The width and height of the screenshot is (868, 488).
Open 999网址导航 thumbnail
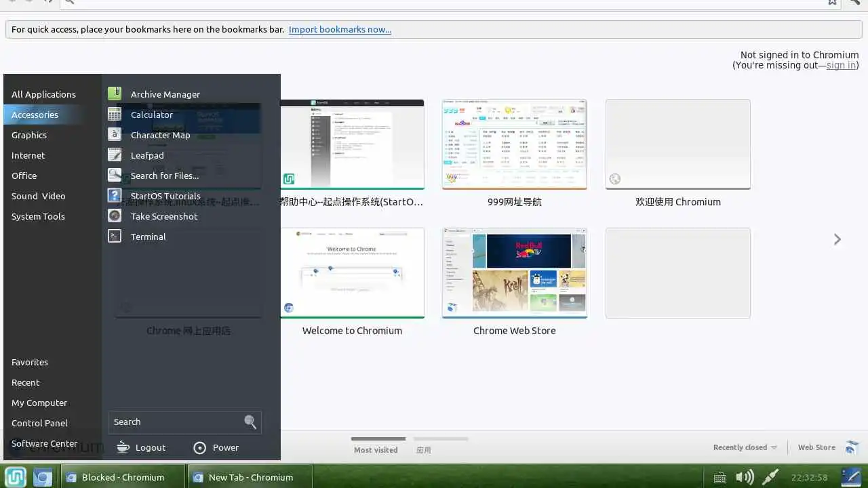pyautogui.click(x=515, y=144)
